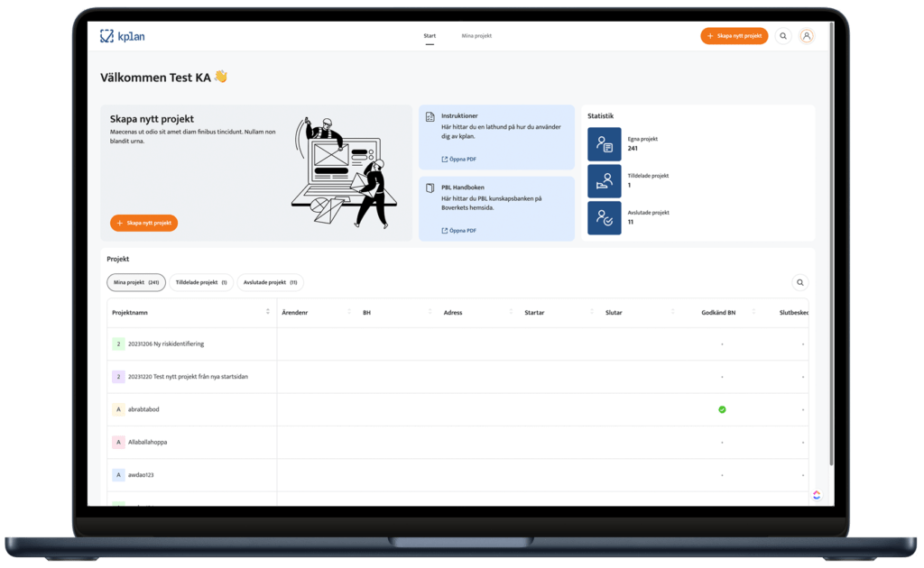924x568 pixels.
Task: Click the Instruktioner document icon
Action: click(x=430, y=117)
